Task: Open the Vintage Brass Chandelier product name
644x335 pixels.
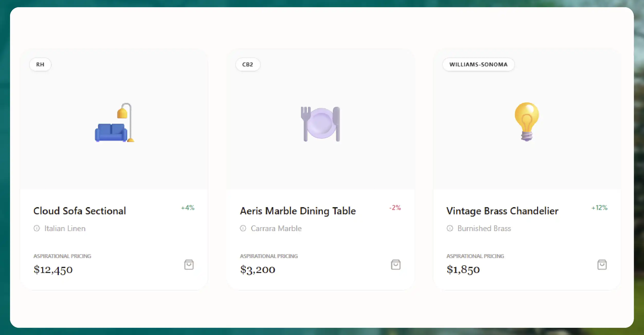Action: (x=502, y=211)
